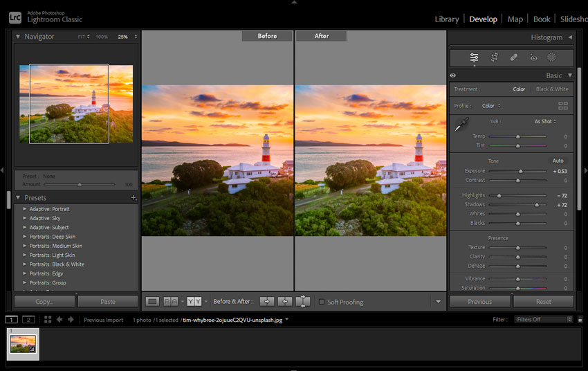Toggle Basic panel visibility eye icon

click(453, 75)
